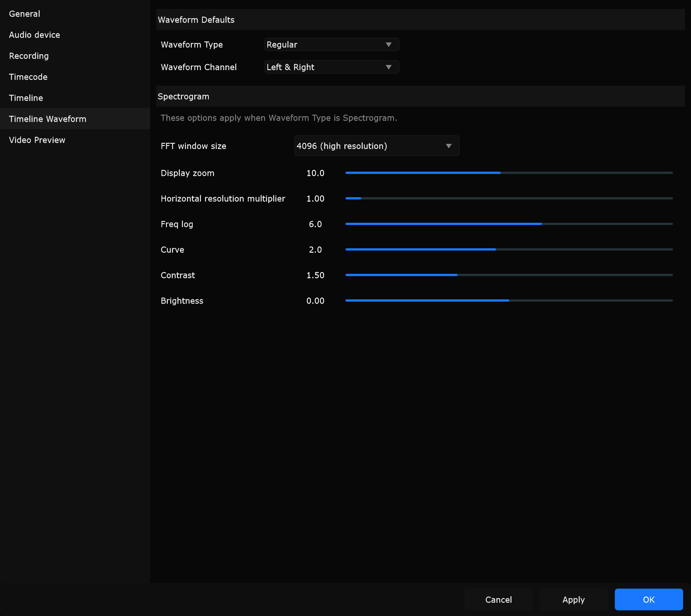Open the Audio device settings
Screen dimensions: 691x616
click(x=75, y=35)
